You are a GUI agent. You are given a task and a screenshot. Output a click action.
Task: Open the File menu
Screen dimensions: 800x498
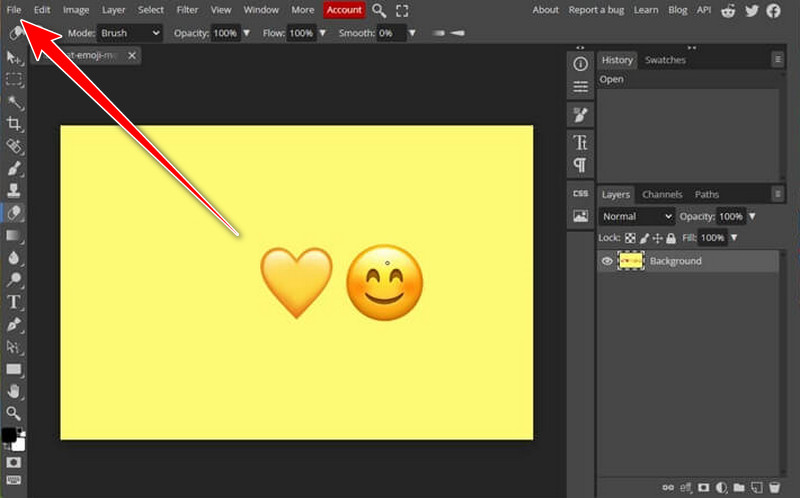(14, 10)
